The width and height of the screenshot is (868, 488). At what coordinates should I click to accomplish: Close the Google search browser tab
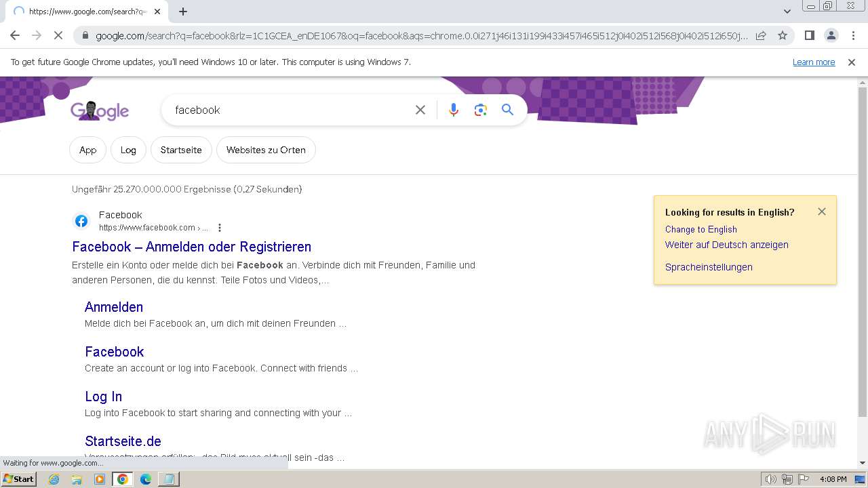pos(157,12)
